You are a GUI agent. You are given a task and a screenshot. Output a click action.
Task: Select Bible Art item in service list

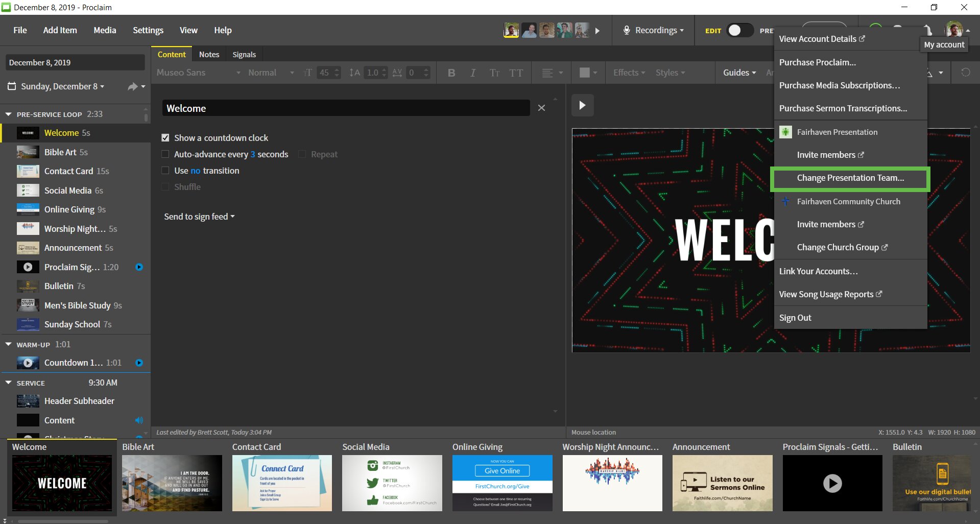point(76,152)
